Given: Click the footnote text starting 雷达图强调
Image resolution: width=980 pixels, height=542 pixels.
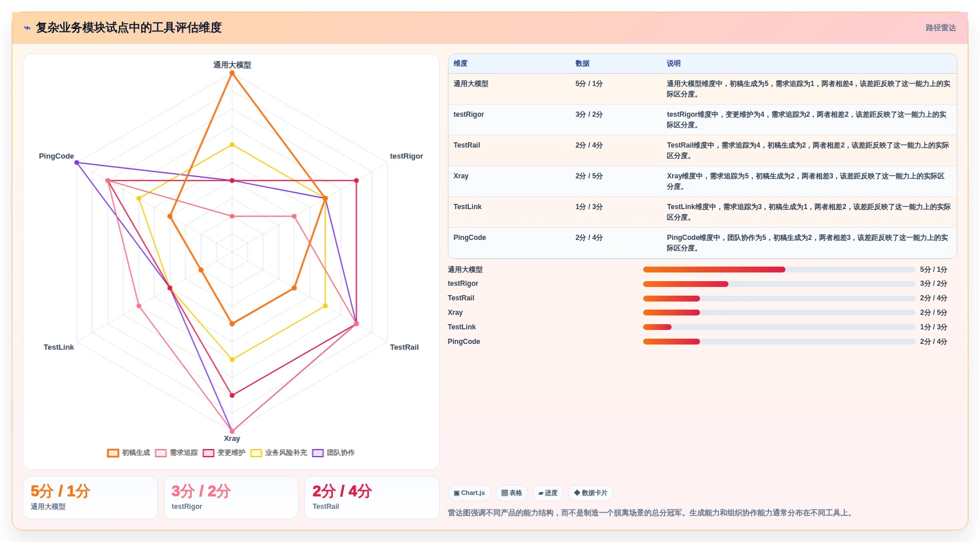Looking at the screenshot, I should click(651, 513).
